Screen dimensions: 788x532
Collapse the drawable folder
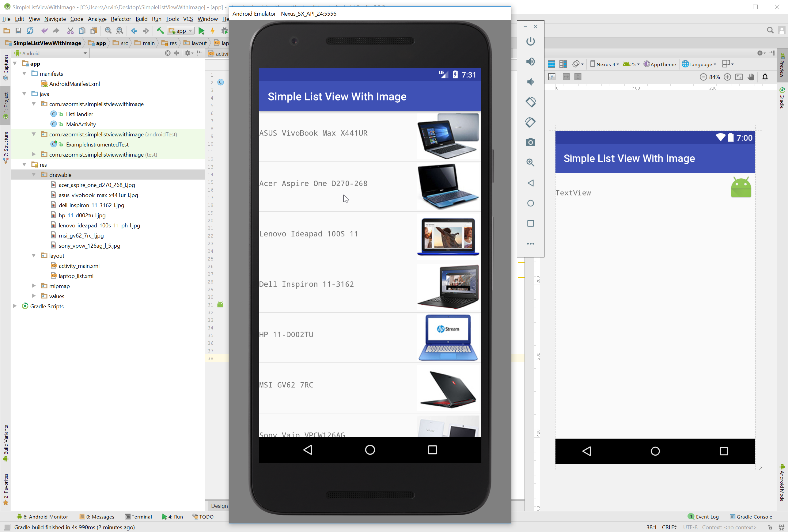34,175
